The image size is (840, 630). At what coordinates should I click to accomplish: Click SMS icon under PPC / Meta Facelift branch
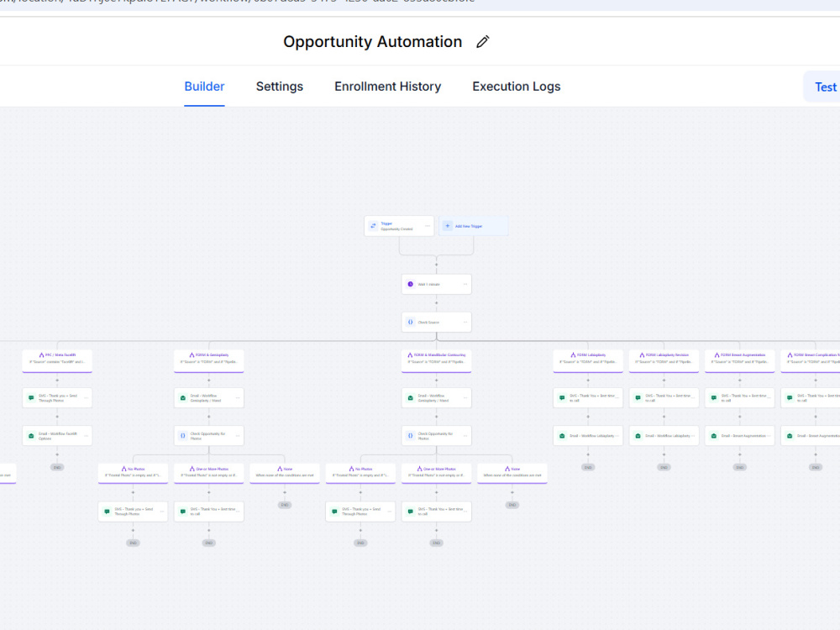31,398
